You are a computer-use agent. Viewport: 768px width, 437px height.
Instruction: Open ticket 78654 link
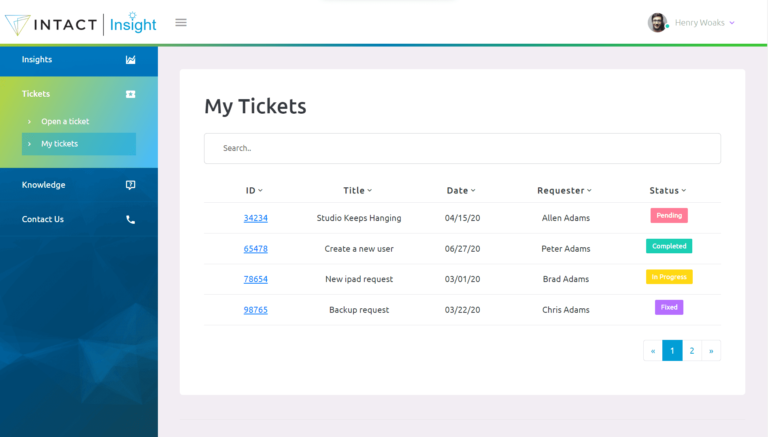(255, 279)
